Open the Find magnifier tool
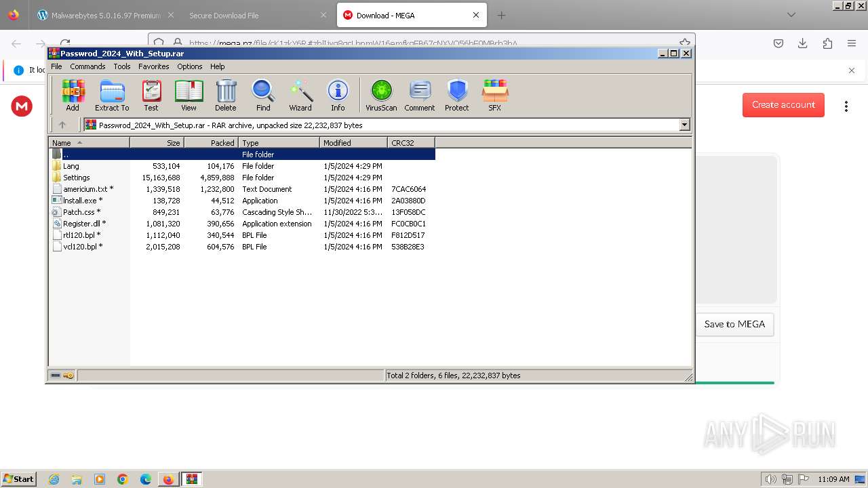The width and height of the screenshot is (868, 488). [x=263, y=95]
